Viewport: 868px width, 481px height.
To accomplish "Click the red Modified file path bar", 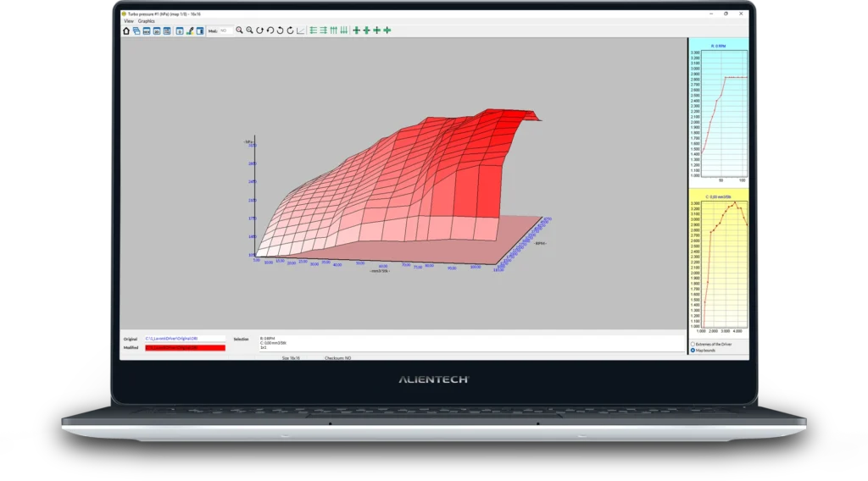I will pos(186,347).
